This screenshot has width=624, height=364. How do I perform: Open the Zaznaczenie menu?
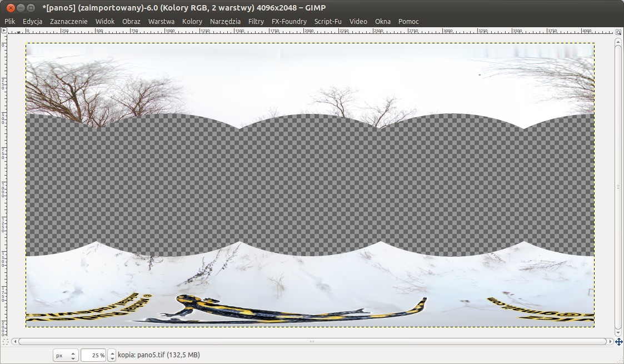(69, 22)
